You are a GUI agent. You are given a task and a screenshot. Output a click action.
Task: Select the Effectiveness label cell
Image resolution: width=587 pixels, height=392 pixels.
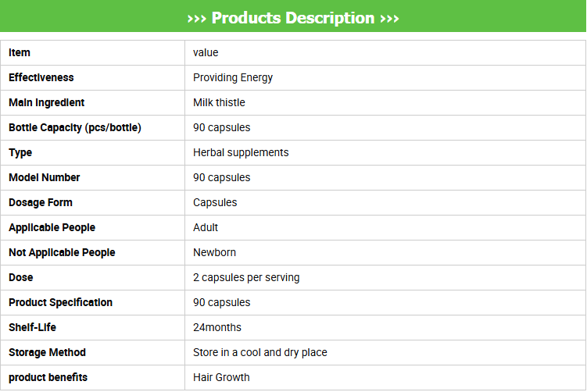(x=41, y=77)
